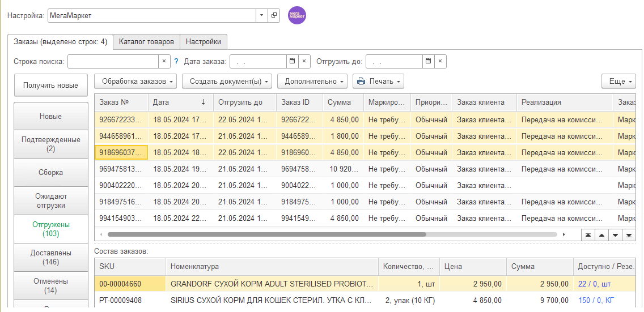Expand the Настройка dropdown list
644x312 pixels.
click(x=261, y=15)
